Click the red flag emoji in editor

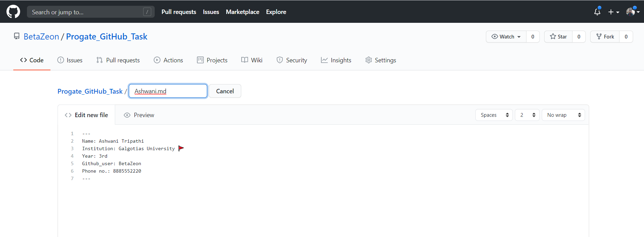(x=181, y=148)
